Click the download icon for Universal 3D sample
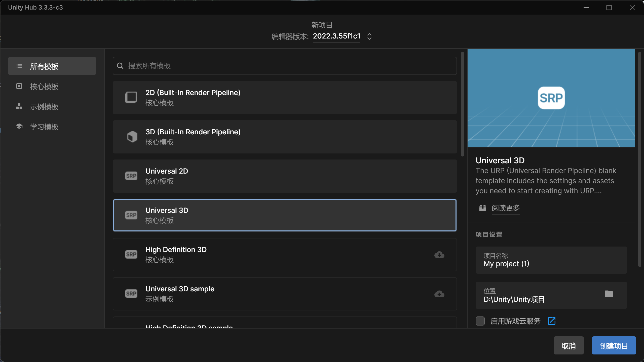The height and width of the screenshot is (362, 644). coord(439,294)
